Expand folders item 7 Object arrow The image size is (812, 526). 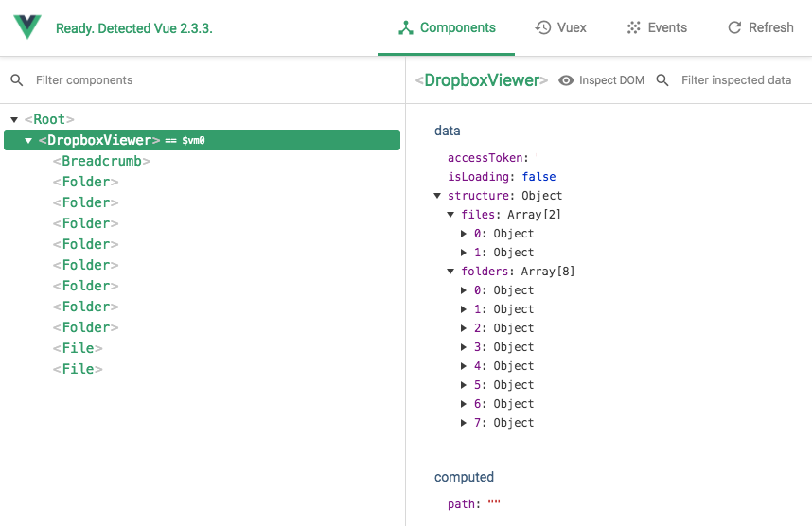(464, 423)
